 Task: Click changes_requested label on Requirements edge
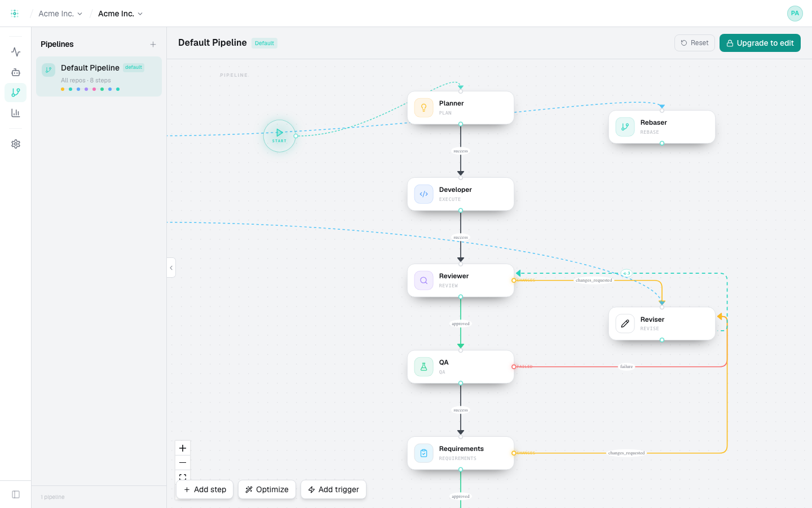(x=626, y=453)
